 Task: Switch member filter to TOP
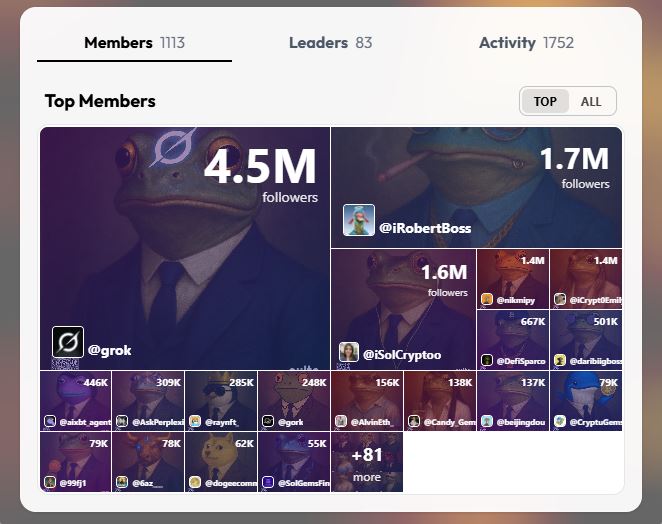tap(545, 101)
